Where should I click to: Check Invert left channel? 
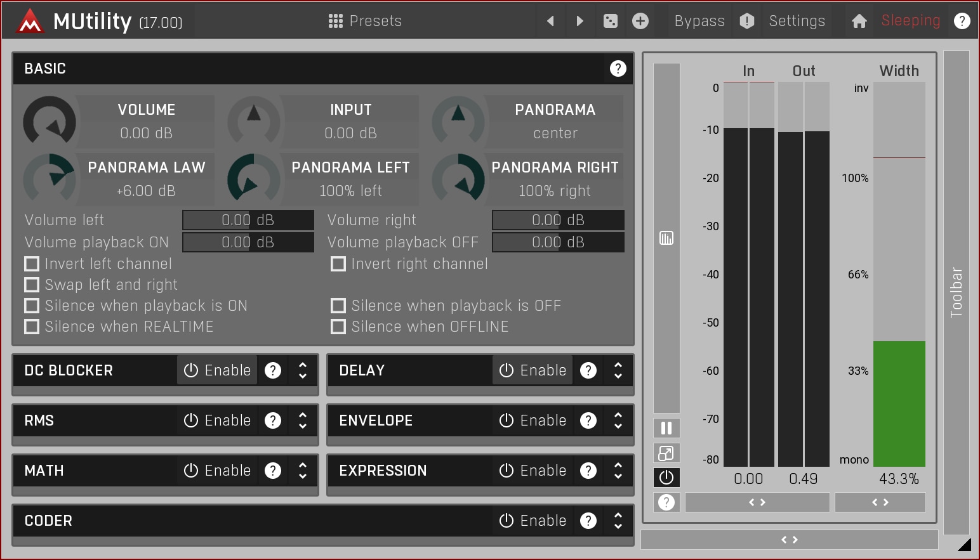pyautogui.click(x=32, y=264)
